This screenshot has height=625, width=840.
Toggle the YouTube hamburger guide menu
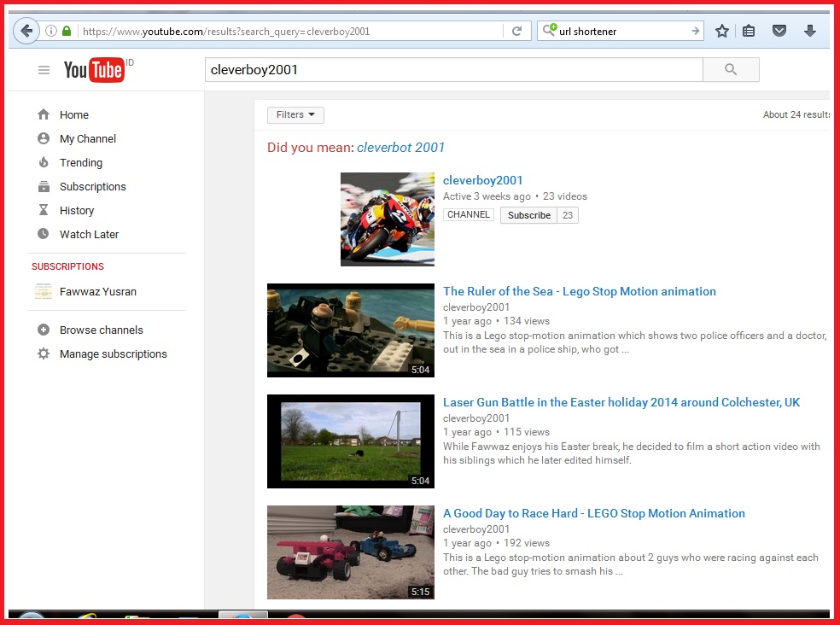44,70
